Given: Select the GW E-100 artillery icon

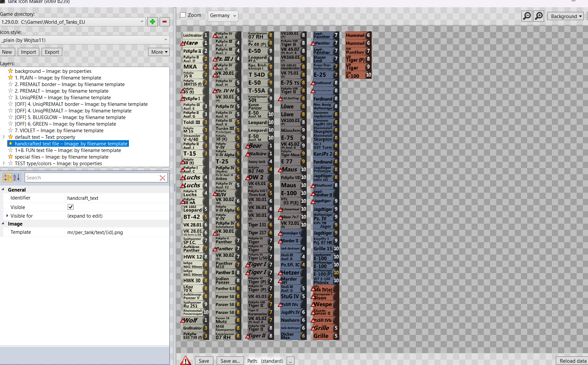Looking at the screenshot, I should pos(358,75).
